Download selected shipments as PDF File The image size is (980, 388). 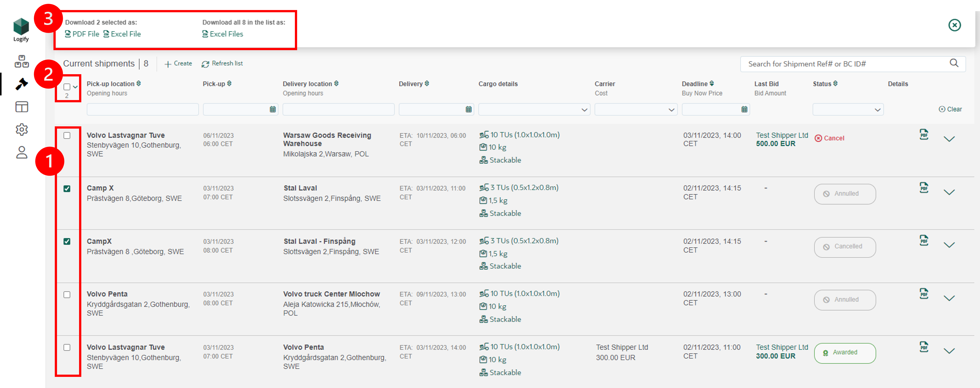tap(82, 34)
